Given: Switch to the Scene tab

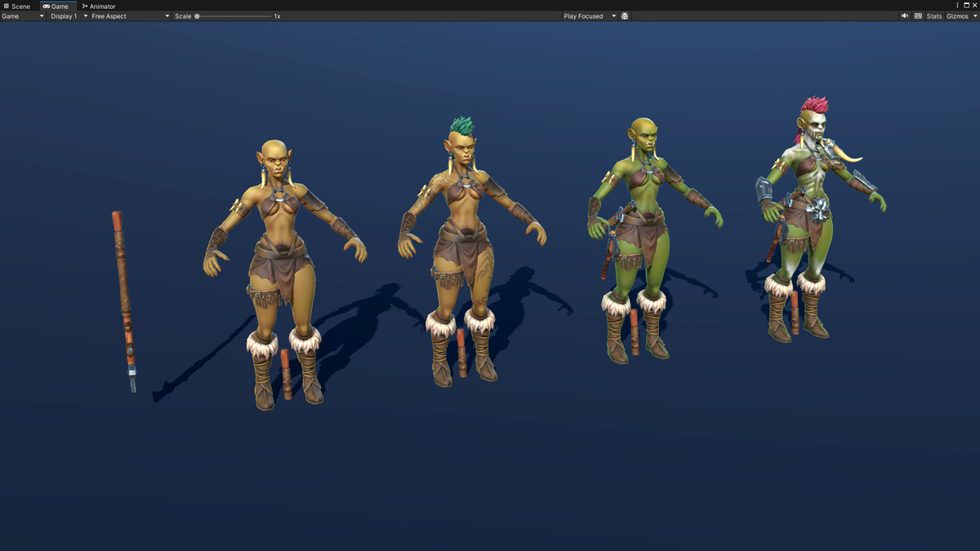Looking at the screenshot, I should coord(20,6).
